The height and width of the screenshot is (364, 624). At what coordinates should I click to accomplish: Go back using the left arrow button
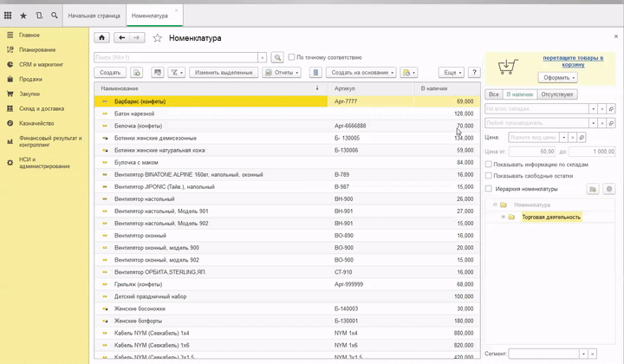tap(121, 38)
